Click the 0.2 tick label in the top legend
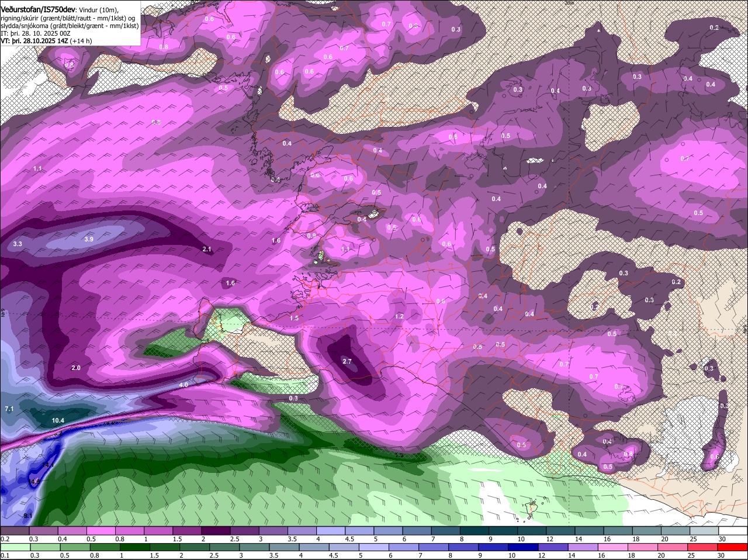Image resolution: width=748 pixels, height=560 pixels. click(5, 539)
